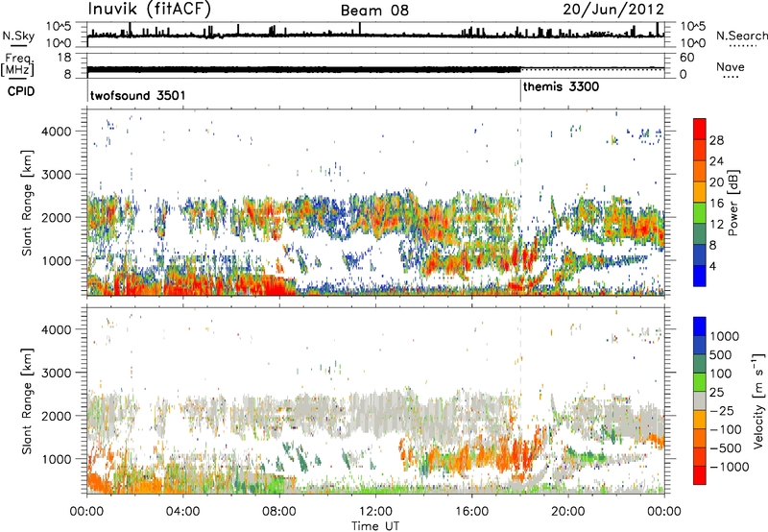Click the 'CPID' row label
The height and width of the screenshot is (532, 768).
coord(21,91)
